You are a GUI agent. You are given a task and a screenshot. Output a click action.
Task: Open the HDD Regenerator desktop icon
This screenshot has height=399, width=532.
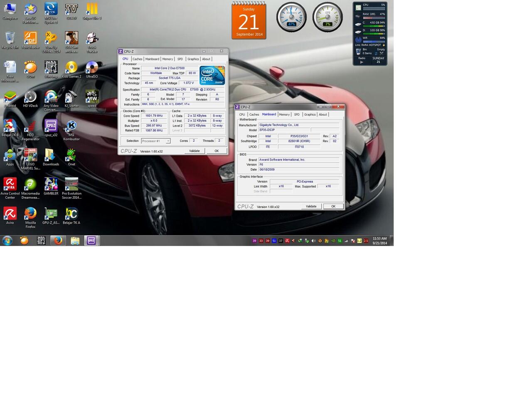tap(30, 130)
